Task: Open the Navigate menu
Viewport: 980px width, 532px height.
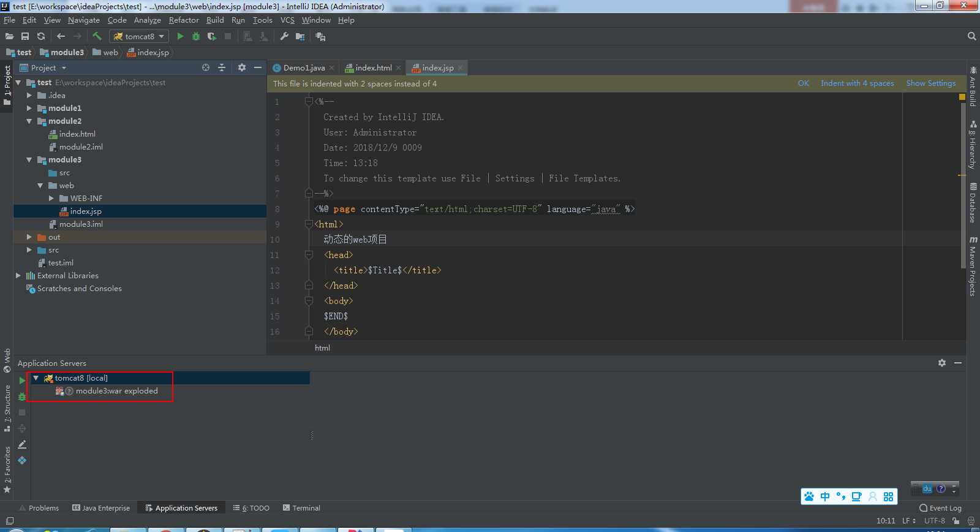Action: pos(84,20)
